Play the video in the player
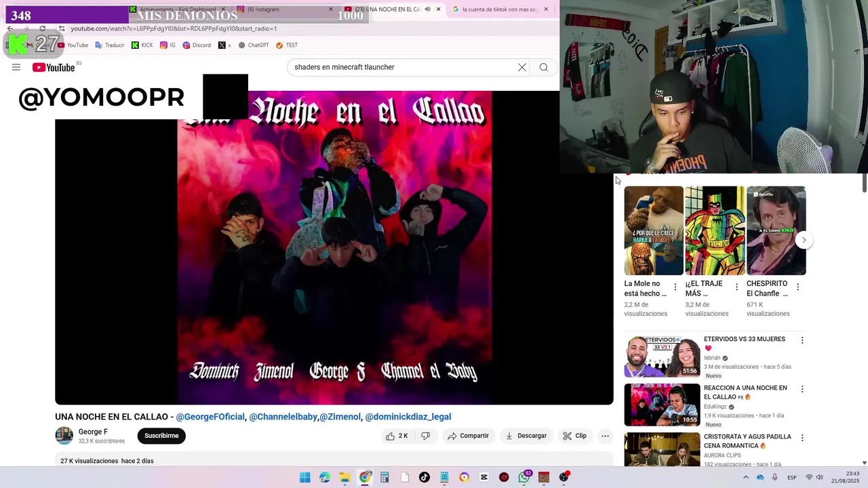Screen dimensions: 868x488 point(334,247)
